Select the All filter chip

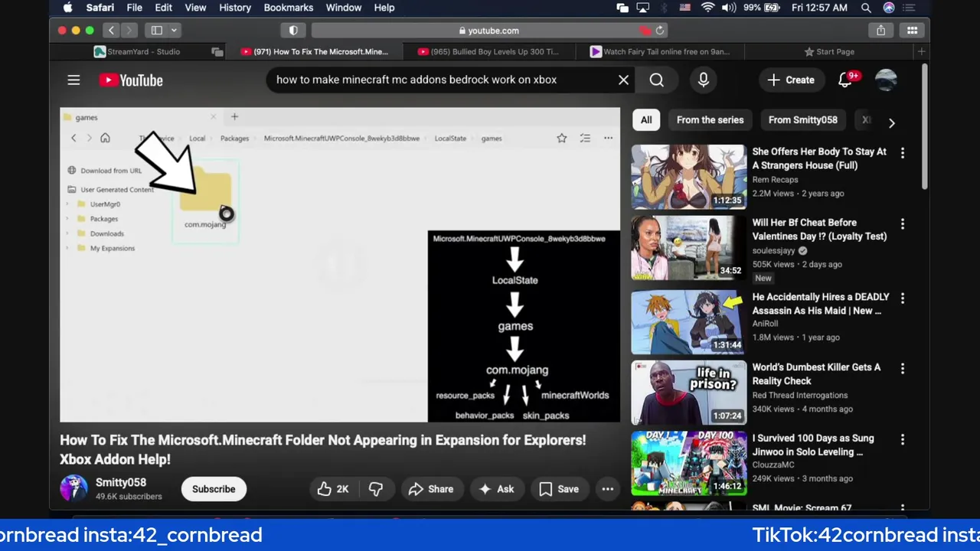(x=646, y=119)
